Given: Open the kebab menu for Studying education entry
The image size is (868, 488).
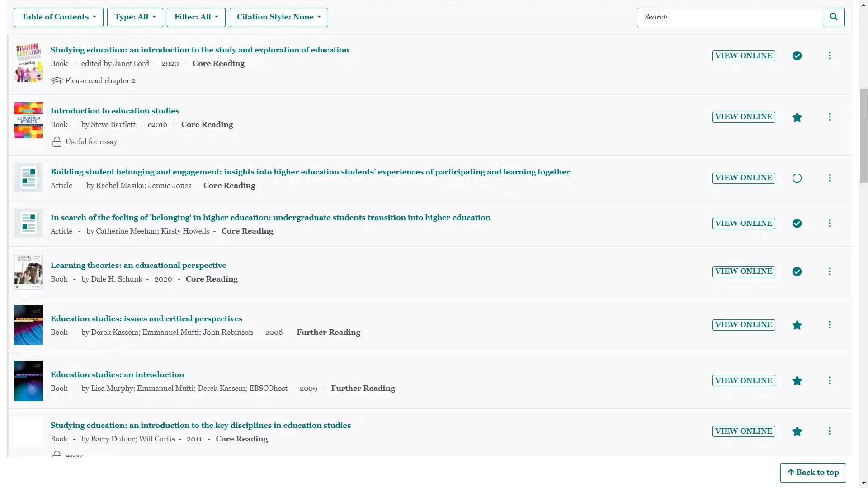Looking at the screenshot, I should (830, 55).
